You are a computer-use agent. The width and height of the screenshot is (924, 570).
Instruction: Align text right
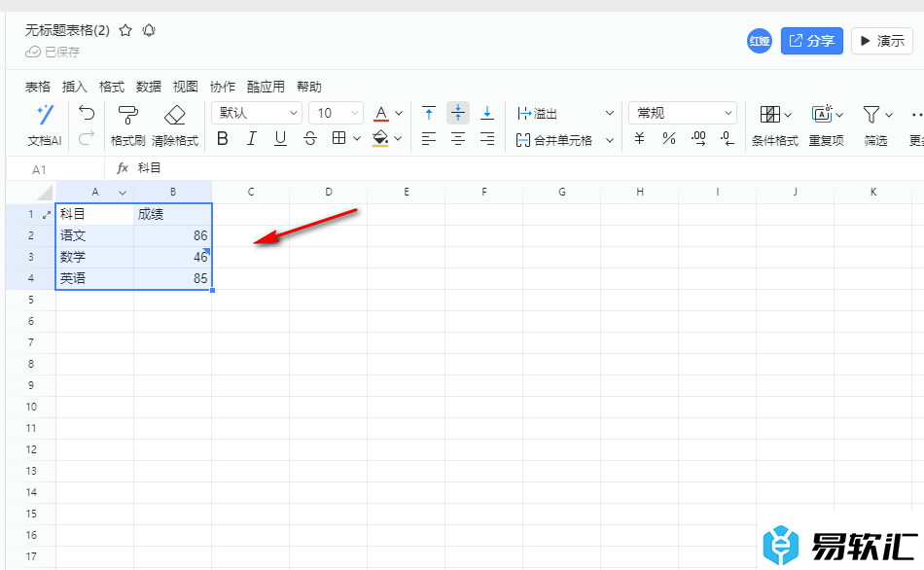click(486, 138)
